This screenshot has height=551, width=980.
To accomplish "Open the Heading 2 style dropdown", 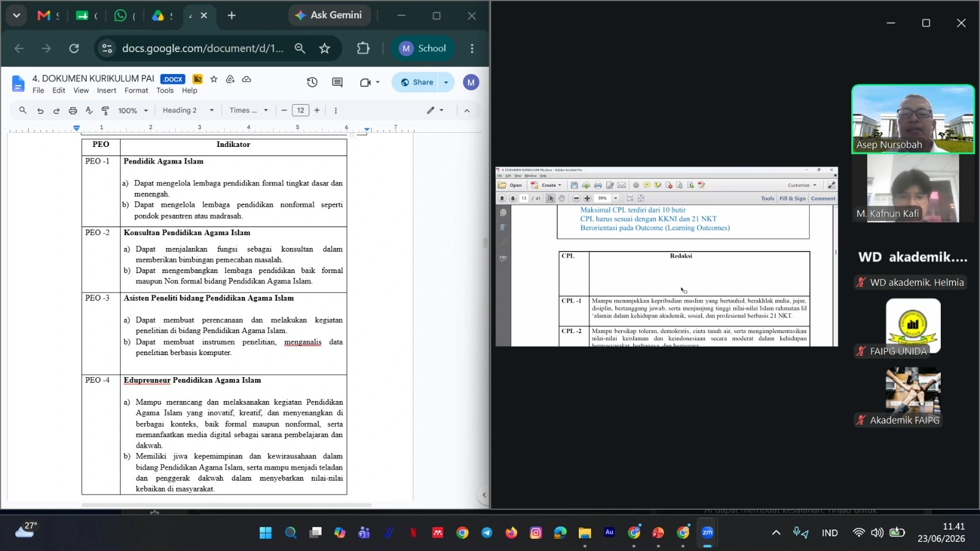I will point(188,110).
